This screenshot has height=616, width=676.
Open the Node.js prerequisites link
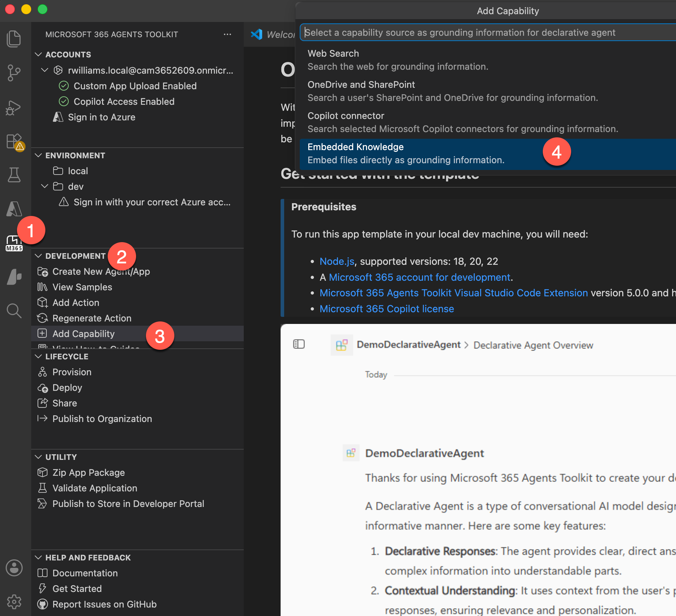pyautogui.click(x=337, y=261)
